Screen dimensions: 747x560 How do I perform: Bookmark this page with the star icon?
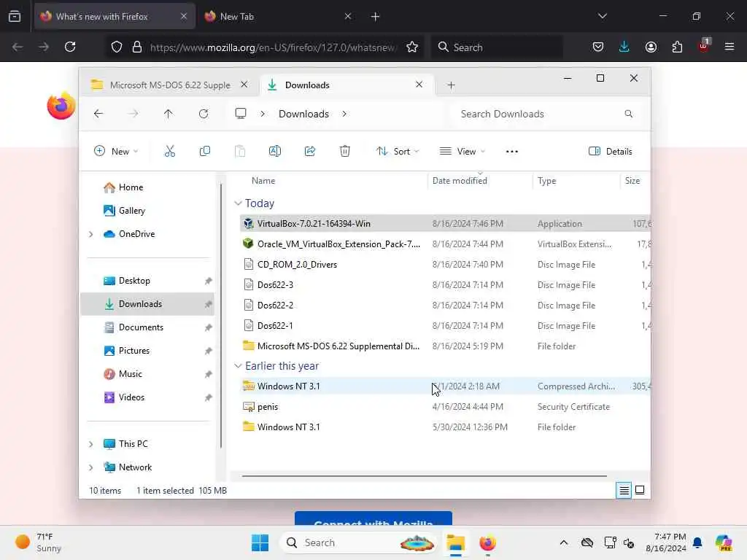tap(412, 47)
